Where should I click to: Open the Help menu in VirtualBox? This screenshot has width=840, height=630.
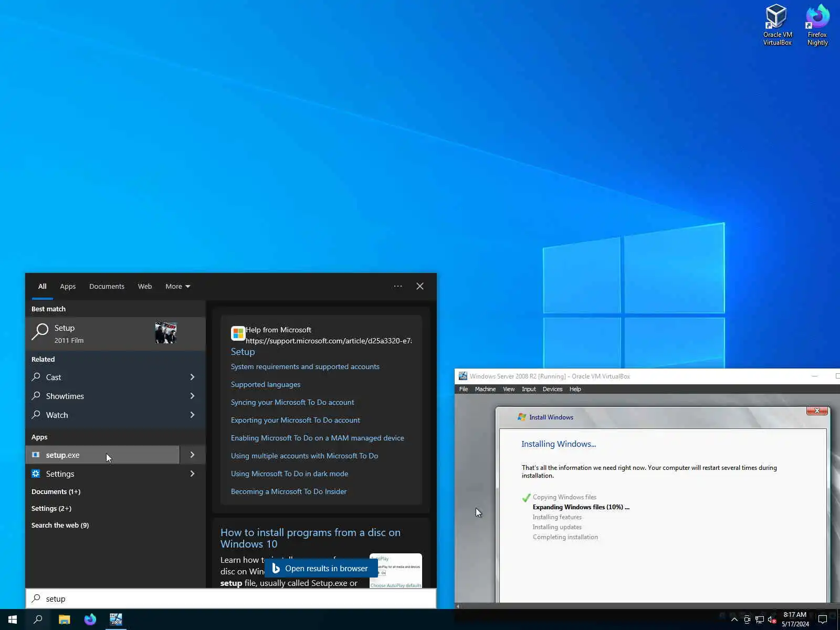pyautogui.click(x=575, y=389)
